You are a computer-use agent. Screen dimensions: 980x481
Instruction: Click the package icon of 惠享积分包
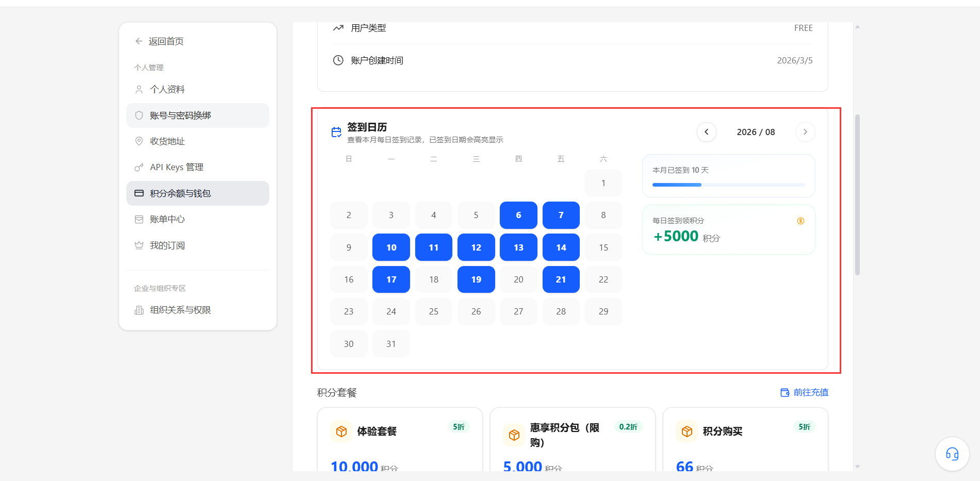pos(514,435)
